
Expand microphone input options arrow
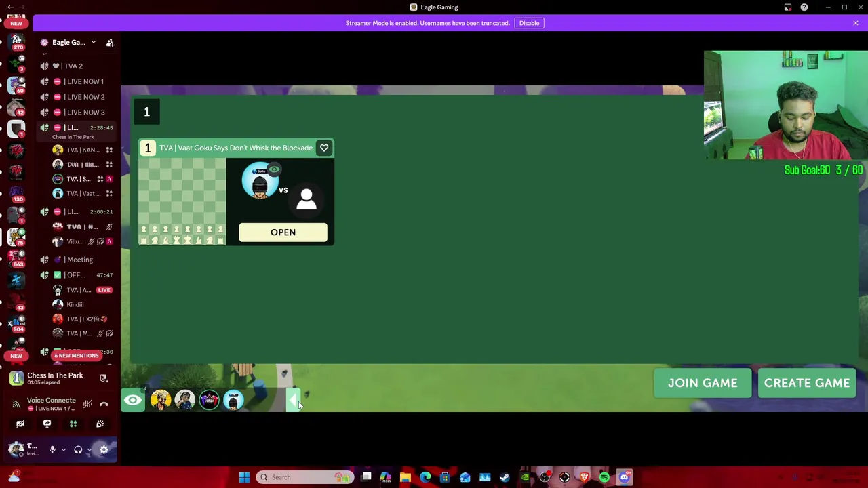click(x=64, y=449)
